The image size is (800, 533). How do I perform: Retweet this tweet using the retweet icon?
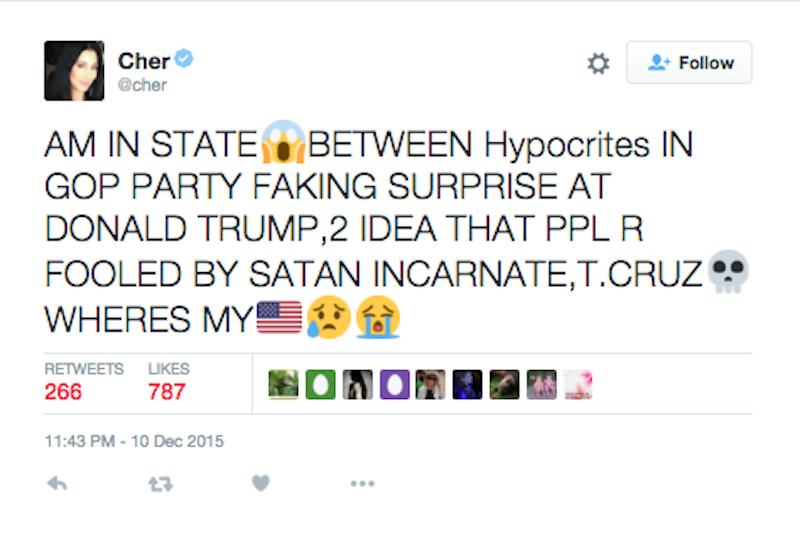click(x=158, y=483)
